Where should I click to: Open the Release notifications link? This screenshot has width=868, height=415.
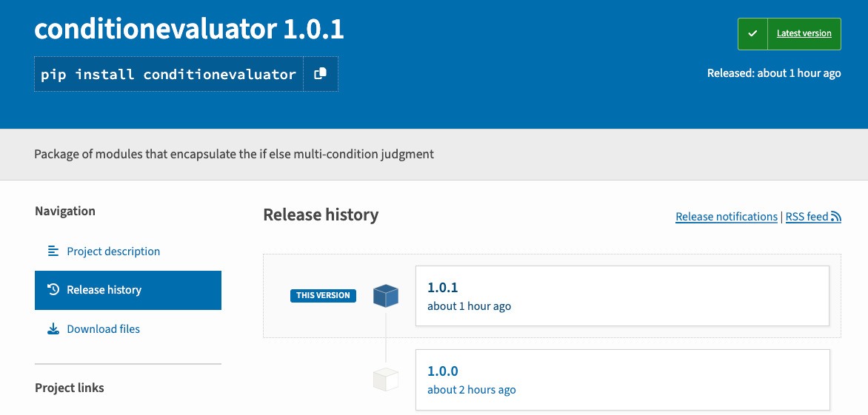coord(726,217)
